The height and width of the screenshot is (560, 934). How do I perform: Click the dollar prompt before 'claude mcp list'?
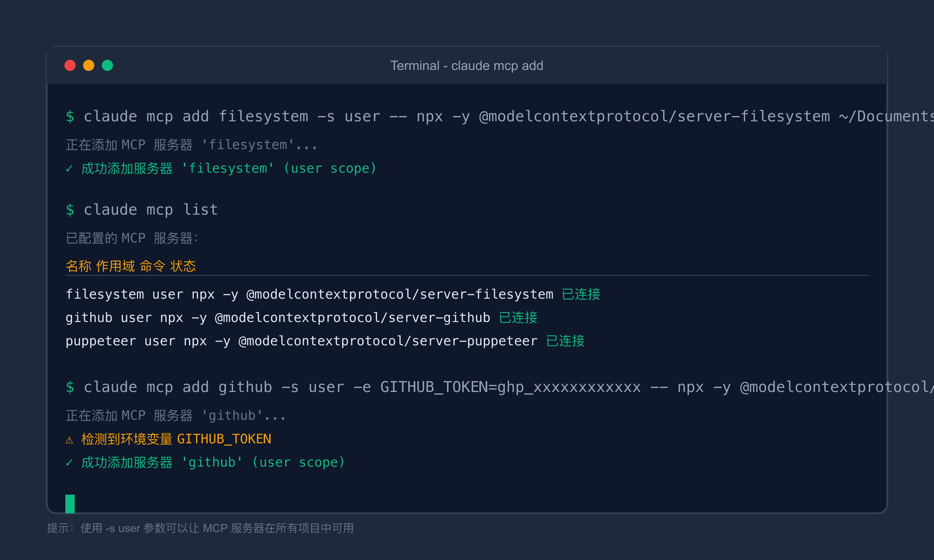point(70,210)
